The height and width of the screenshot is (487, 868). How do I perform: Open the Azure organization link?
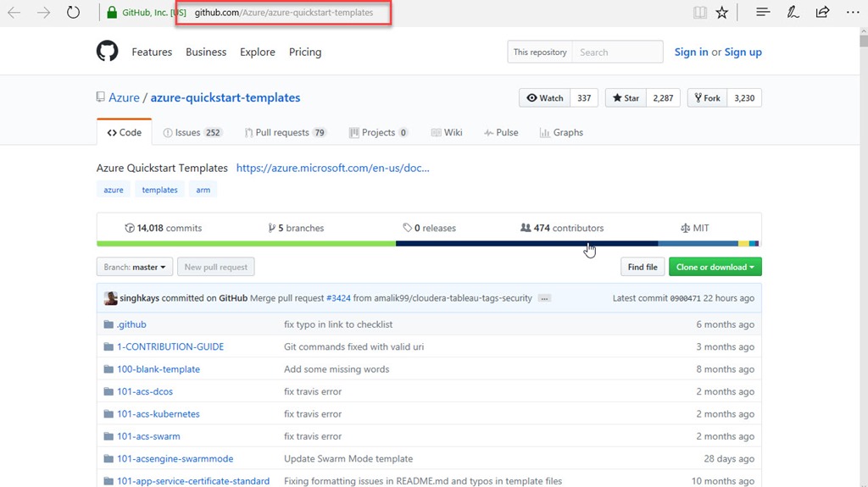click(x=124, y=97)
